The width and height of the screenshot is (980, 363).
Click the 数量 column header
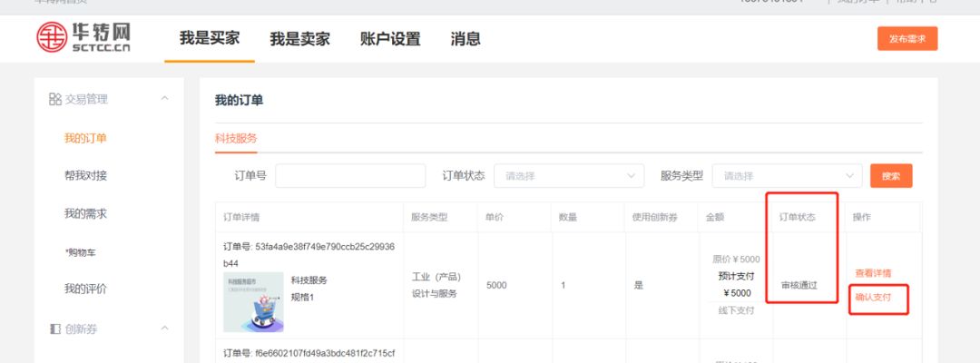click(568, 218)
